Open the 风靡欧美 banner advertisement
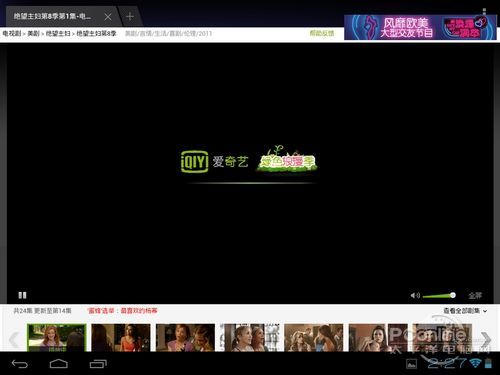500x375 pixels. point(420,27)
